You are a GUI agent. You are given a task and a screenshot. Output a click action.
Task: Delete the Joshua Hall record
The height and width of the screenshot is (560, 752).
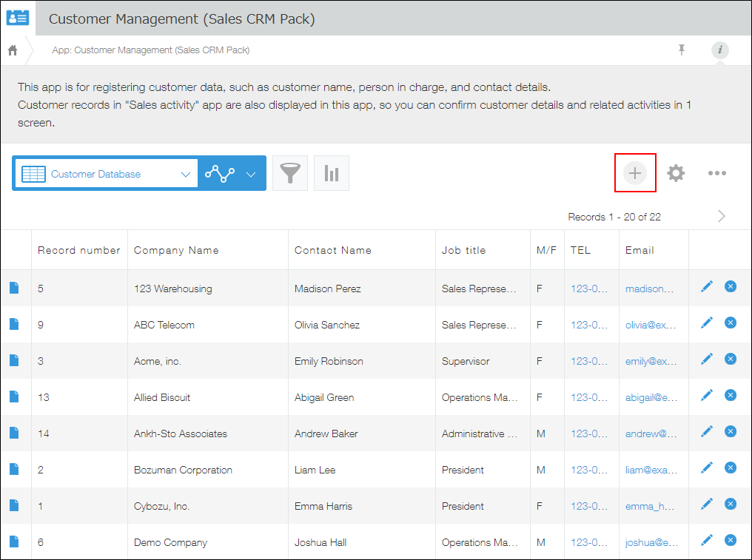coord(731,540)
